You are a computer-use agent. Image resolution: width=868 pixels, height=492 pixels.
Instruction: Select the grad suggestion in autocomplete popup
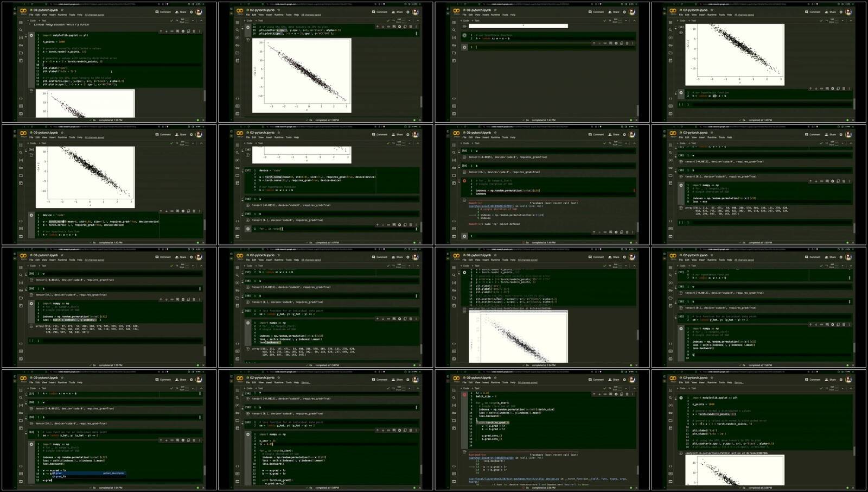pos(59,474)
